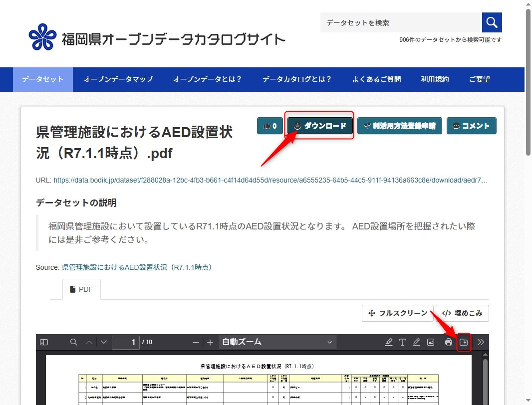Open the オープンデータマップ menu item

118,79
